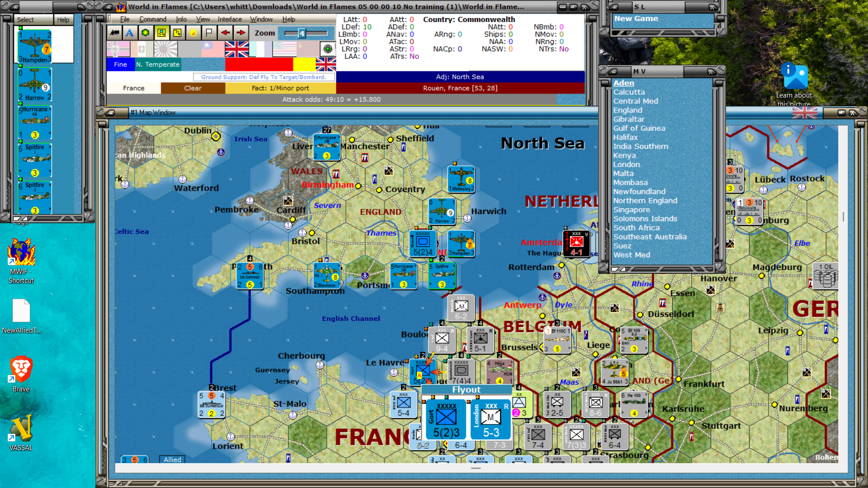Select the Hurricane fighter in the units panel

tap(35, 122)
